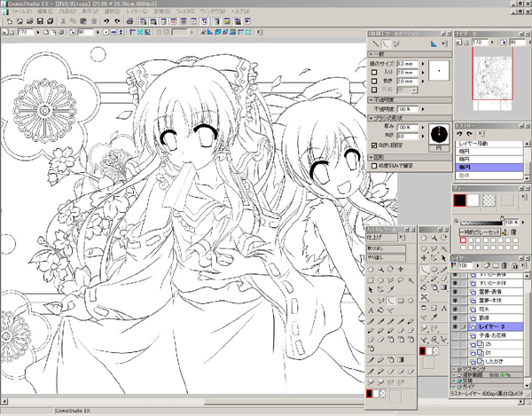
Task: Click the trash icon in Layers panel toolbar
Action: [x=505, y=265]
